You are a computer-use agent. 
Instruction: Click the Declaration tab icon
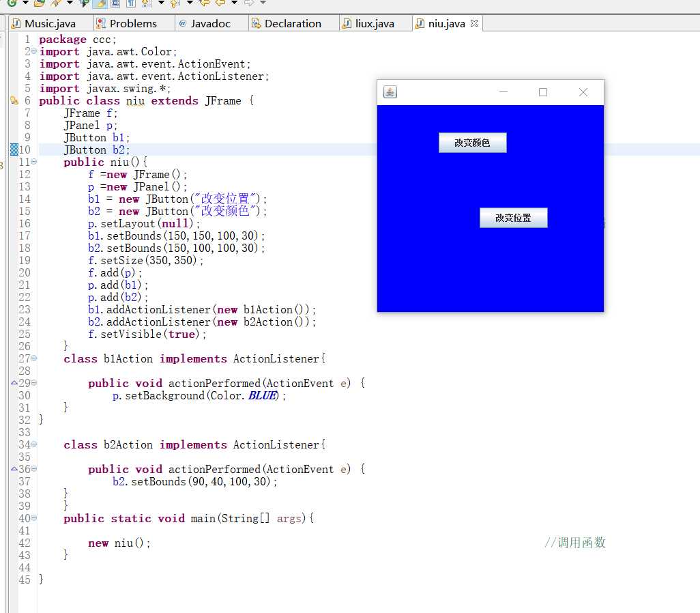(x=257, y=23)
